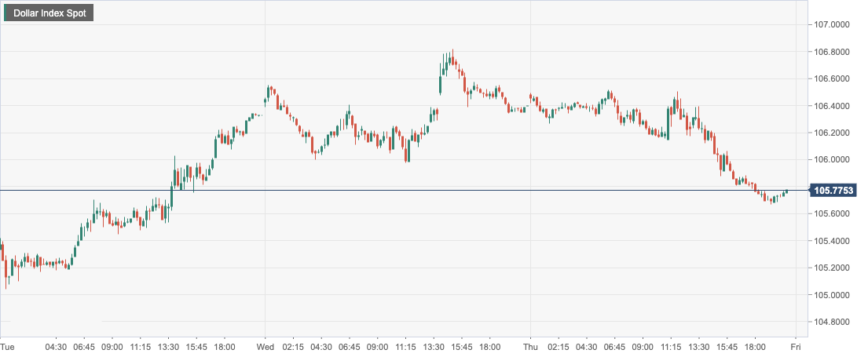The height and width of the screenshot is (357, 868).
Task: Click the 106.8000 price axis label
Action: [833, 52]
